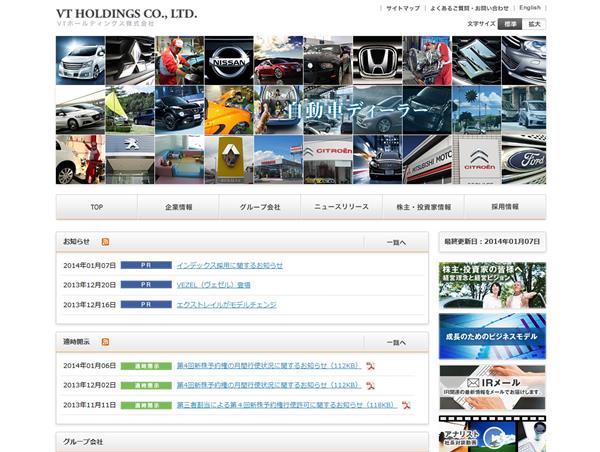
Task: Open the 株主・投資家情報 navigation tab
Action: coord(423,207)
